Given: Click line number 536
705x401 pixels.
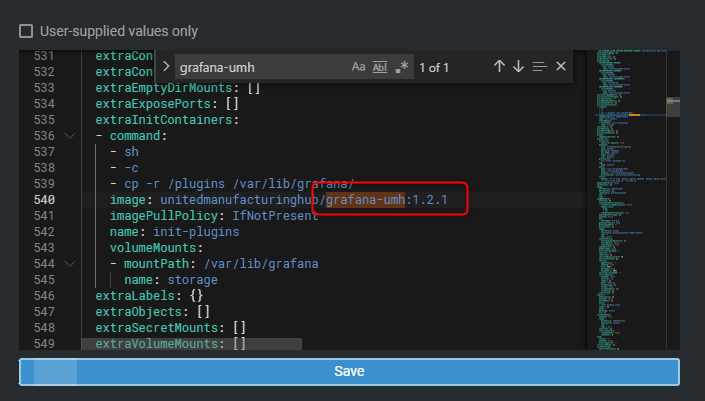Looking at the screenshot, I should [x=45, y=136].
